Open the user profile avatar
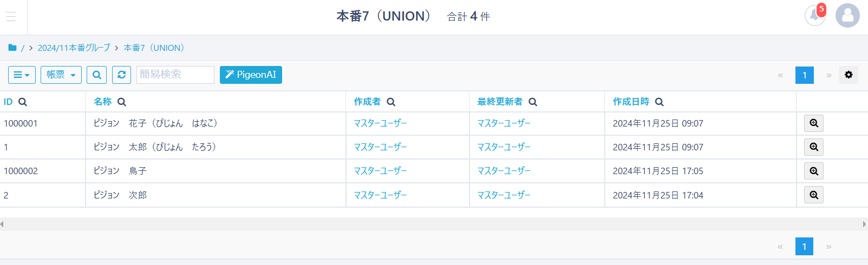The width and height of the screenshot is (868, 265). (x=847, y=16)
